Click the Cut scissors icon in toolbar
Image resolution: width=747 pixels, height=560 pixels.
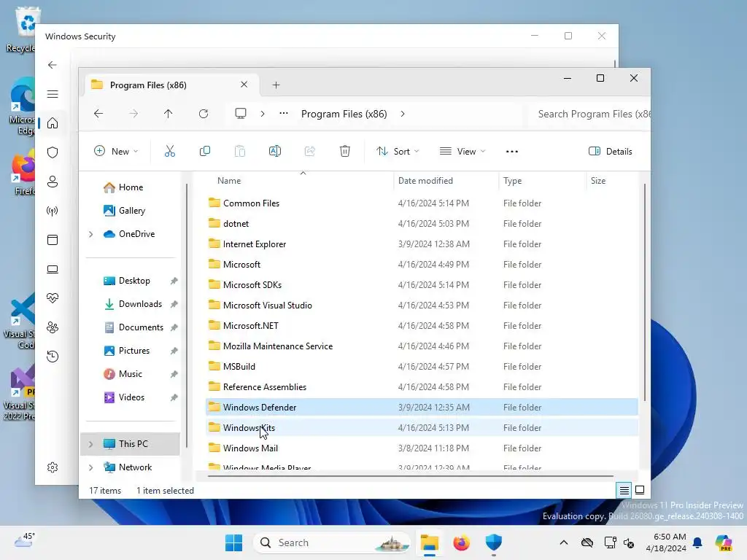click(169, 152)
